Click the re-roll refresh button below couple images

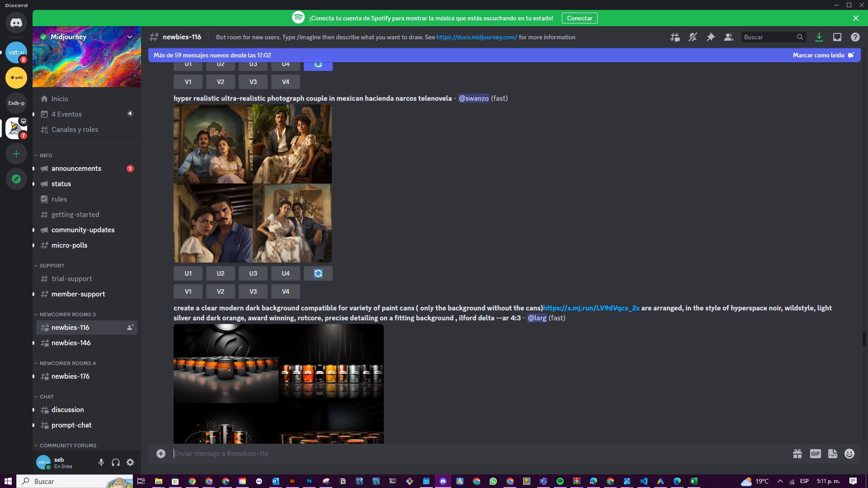(x=318, y=273)
